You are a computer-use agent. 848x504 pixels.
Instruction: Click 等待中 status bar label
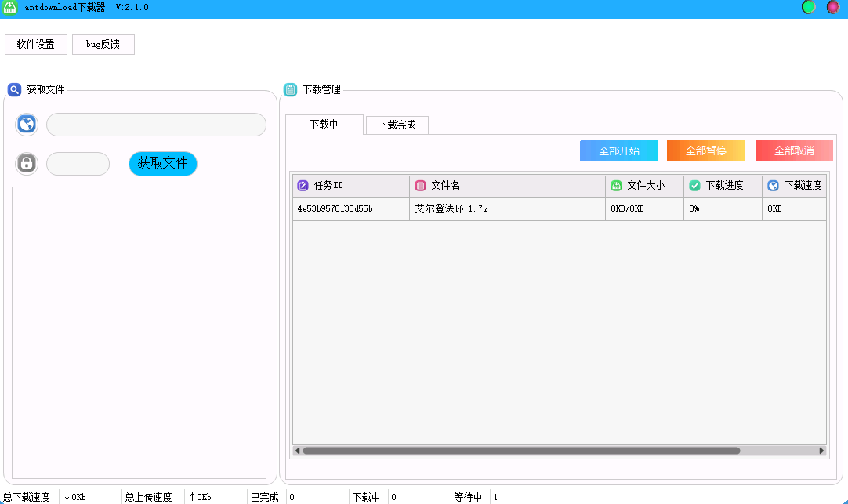tap(468, 497)
